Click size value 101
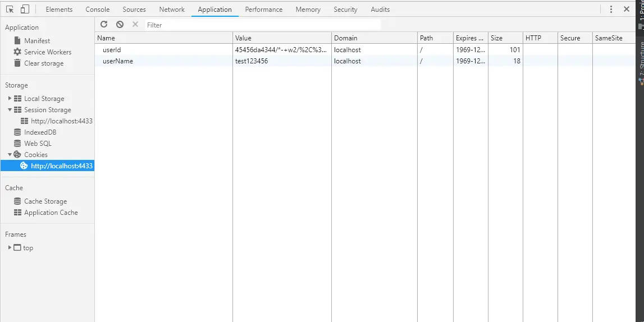The image size is (644, 322). 515,49
